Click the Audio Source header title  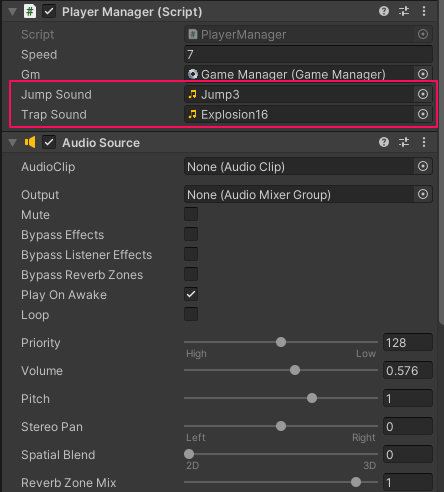[x=101, y=143]
